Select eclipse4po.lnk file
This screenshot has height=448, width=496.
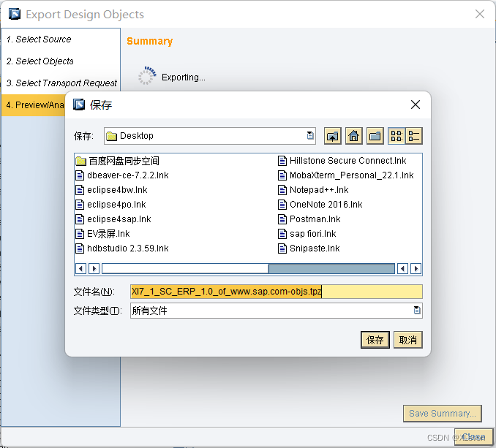point(110,205)
